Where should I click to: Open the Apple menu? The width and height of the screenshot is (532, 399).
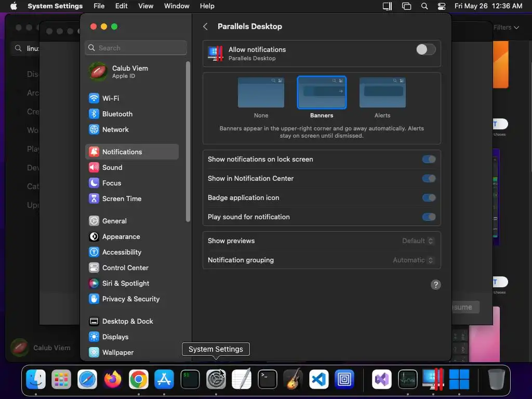[x=14, y=6]
